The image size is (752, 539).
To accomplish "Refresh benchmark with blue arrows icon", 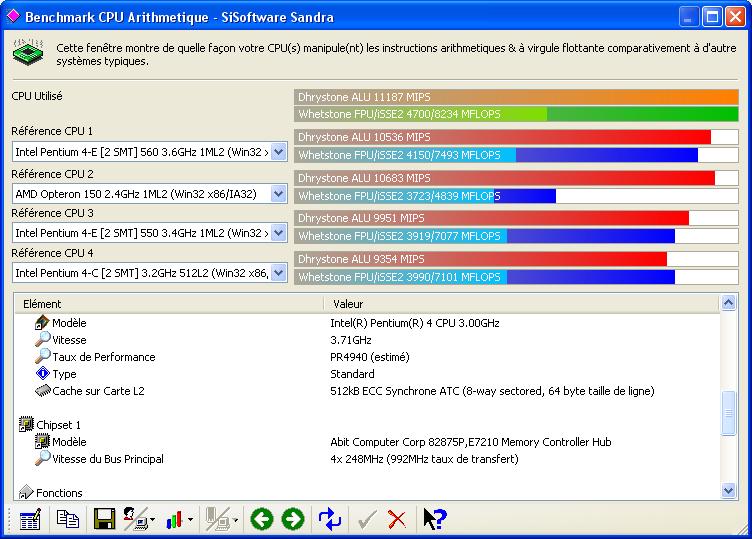I will coord(330,519).
